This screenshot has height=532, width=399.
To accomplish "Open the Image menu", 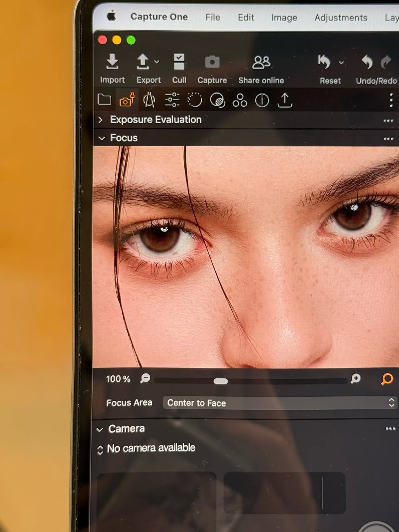I will click(284, 18).
